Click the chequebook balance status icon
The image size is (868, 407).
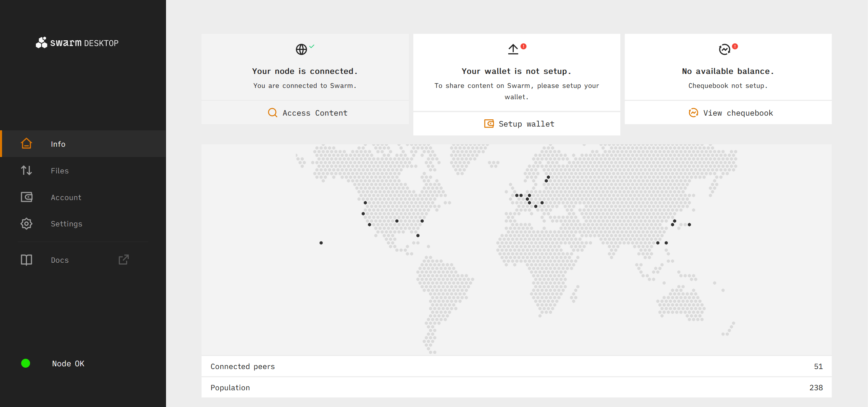pyautogui.click(x=724, y=49)
